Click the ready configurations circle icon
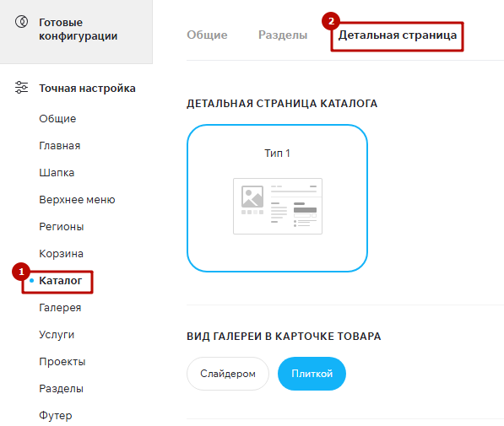The width and height of the screenshot is (504, 426). 22,22
